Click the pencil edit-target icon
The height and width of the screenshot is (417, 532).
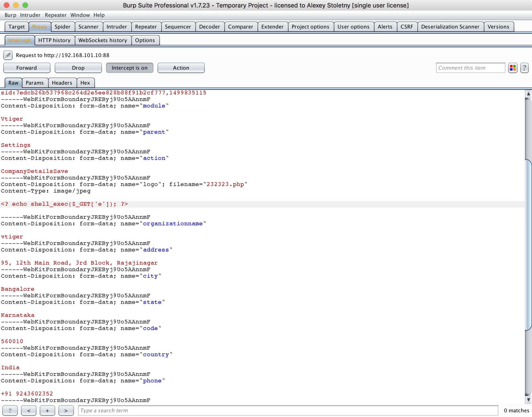click(8, 55)
